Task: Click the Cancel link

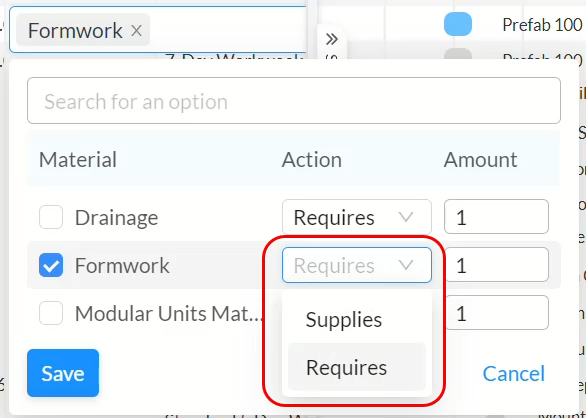Action: (513, 374)
